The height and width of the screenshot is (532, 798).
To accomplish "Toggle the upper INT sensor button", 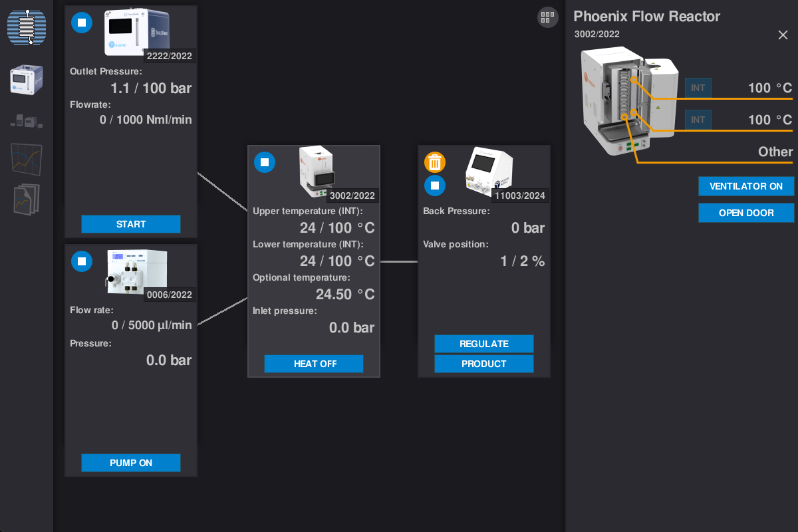I will 698,88.
